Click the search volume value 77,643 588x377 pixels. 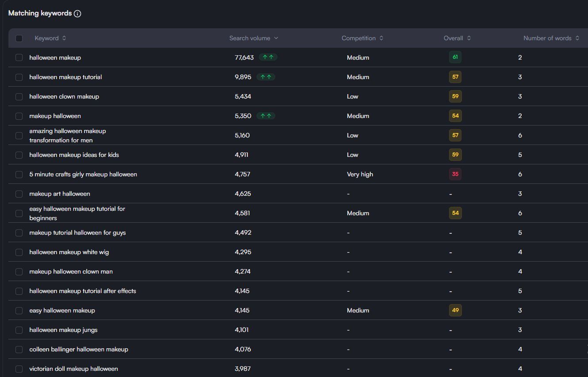coord(244,58)
